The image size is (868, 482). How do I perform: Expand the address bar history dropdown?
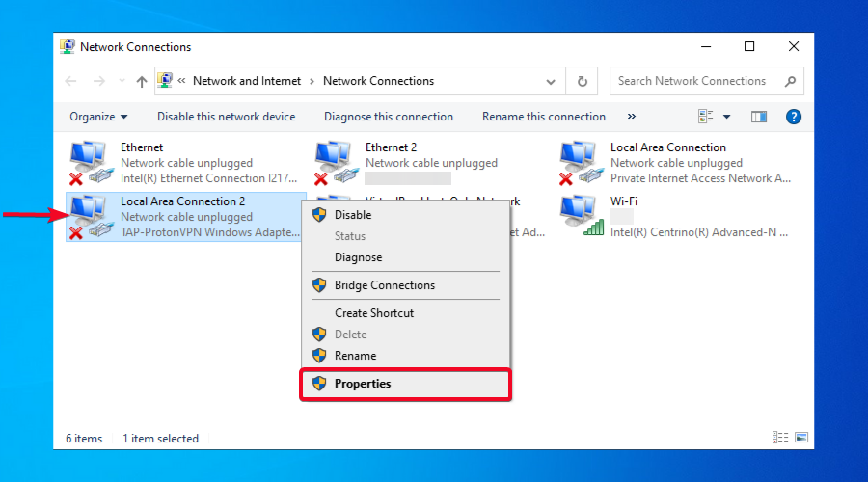pos(551,82)
